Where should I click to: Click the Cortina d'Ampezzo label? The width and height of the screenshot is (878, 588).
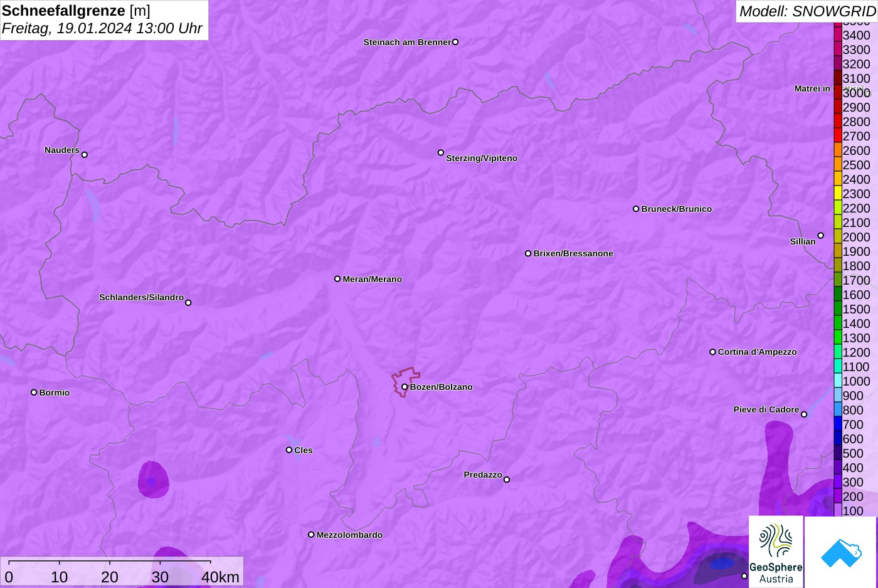click(x=757, y=352)
